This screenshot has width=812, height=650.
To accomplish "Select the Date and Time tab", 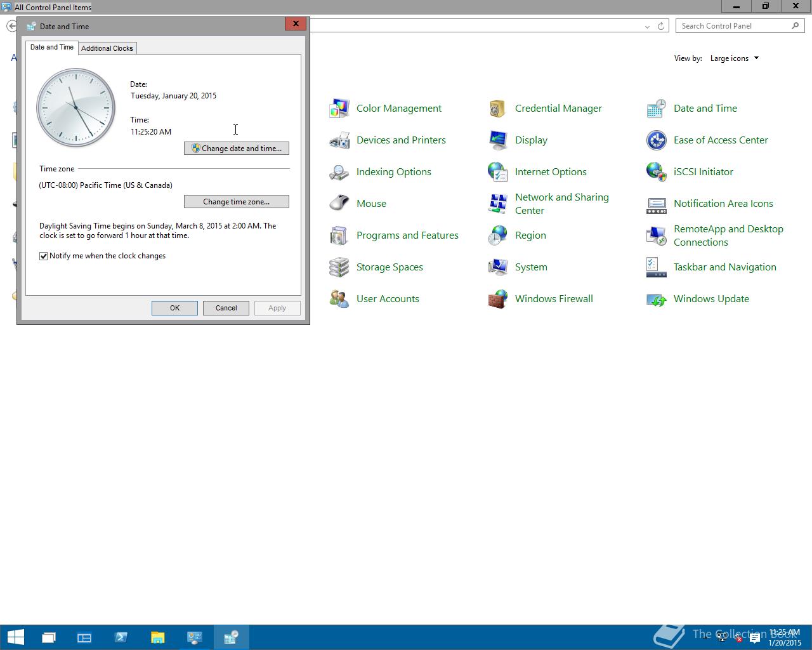I will (x=52, y=47).
